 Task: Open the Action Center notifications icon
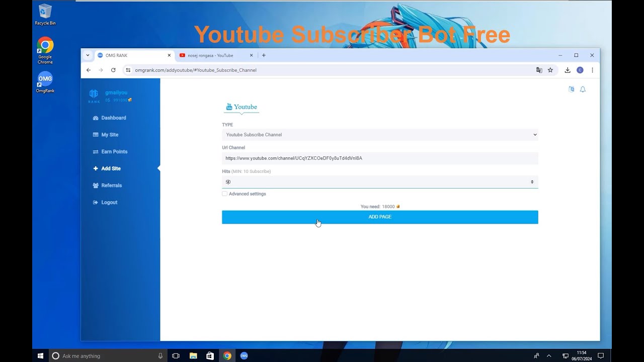[x=601, y=356]
